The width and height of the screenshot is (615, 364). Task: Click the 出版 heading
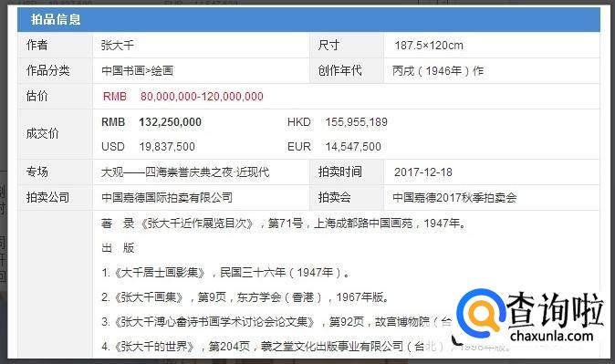118,248
